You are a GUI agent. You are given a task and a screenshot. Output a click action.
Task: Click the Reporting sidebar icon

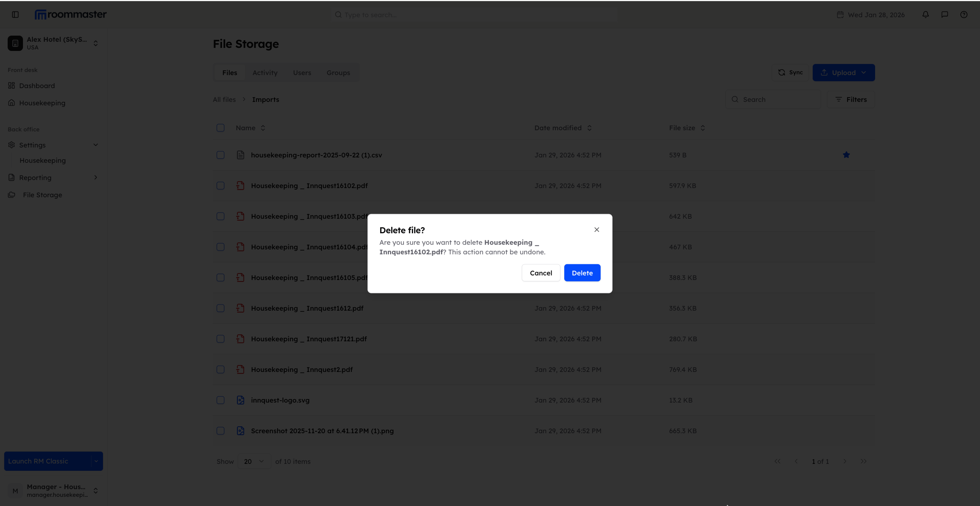coord(11,177)
